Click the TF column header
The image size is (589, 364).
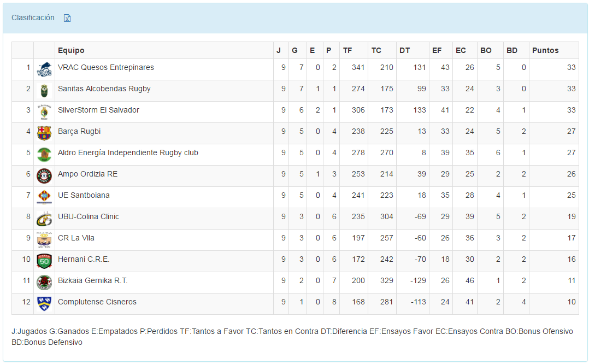(347, 50)
